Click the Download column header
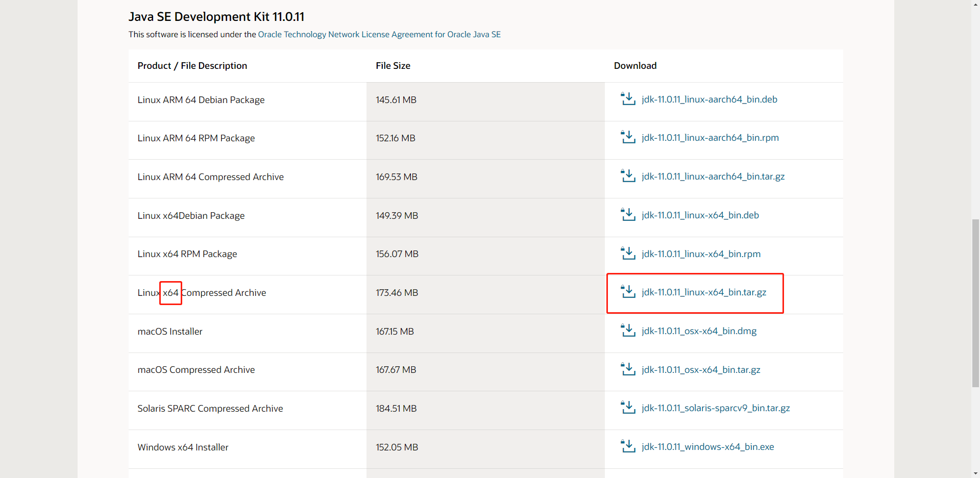 [x=635, y=66]
